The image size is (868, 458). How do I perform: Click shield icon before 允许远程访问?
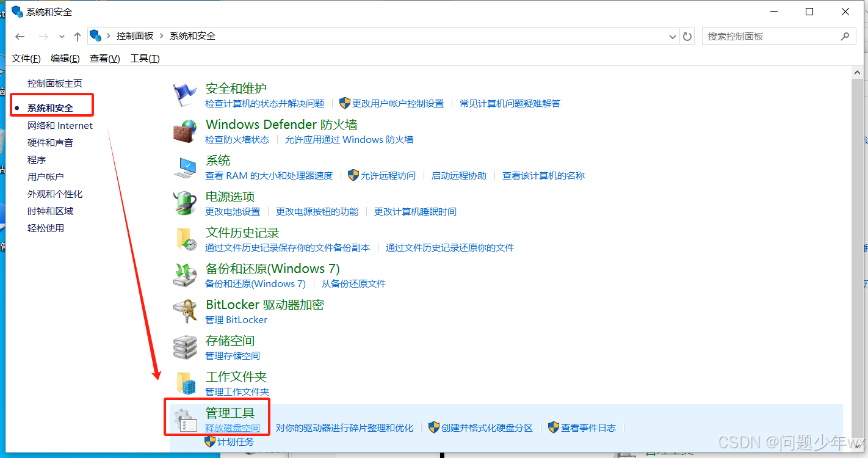tap(353, 175)
